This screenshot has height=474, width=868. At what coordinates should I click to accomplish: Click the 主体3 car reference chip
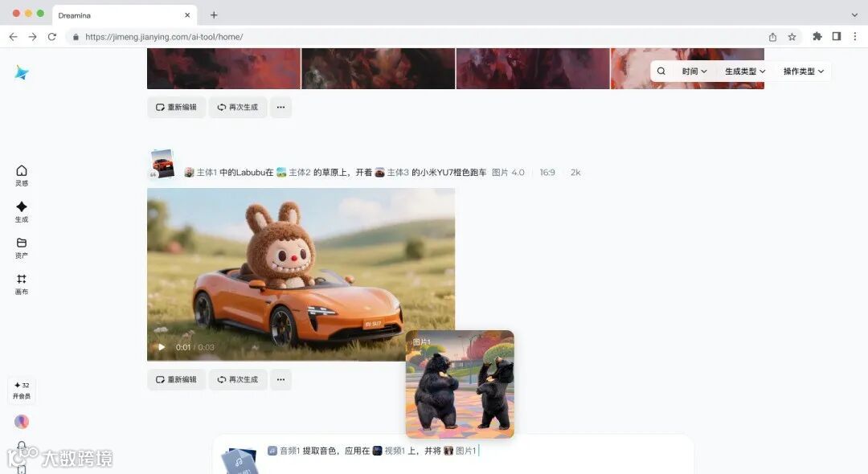pyautogui.click(x=391, y=173)
